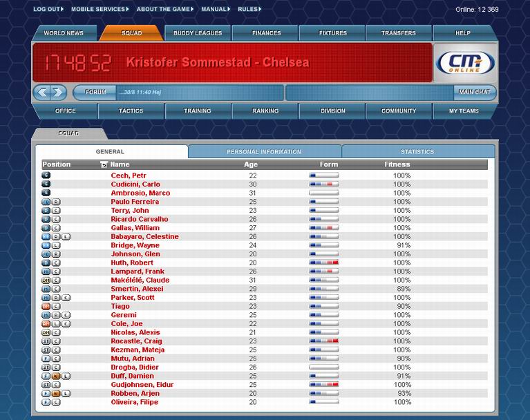Click the CM Online logo

click(465, 63)
